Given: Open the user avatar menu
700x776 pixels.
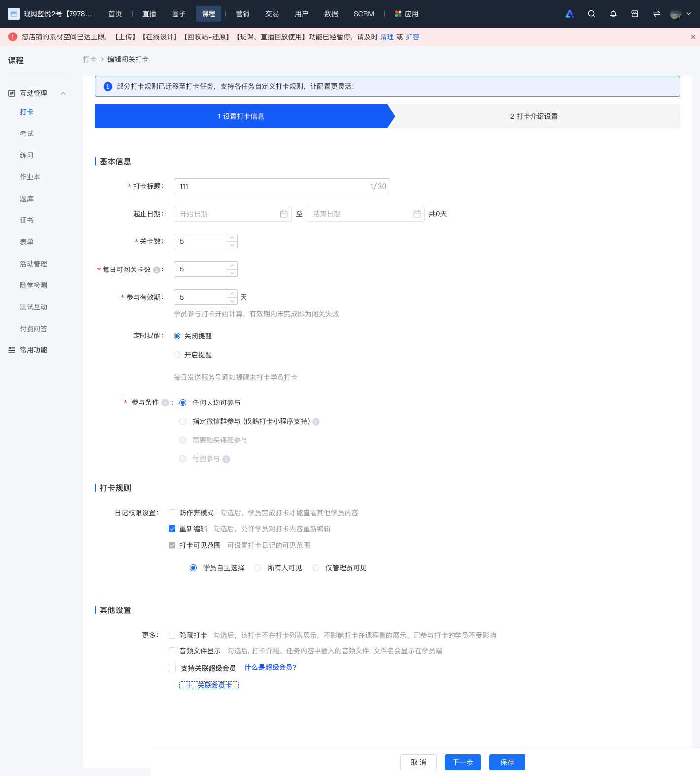Looking at the screenshot, I should point(676,14).
